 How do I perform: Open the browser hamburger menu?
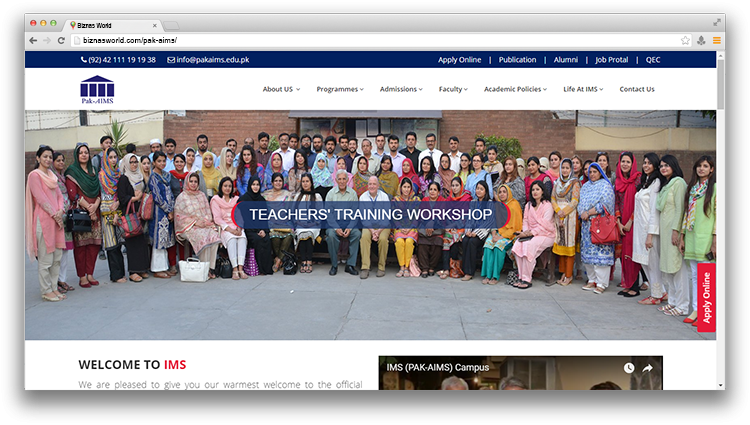(x=716, y=40)
